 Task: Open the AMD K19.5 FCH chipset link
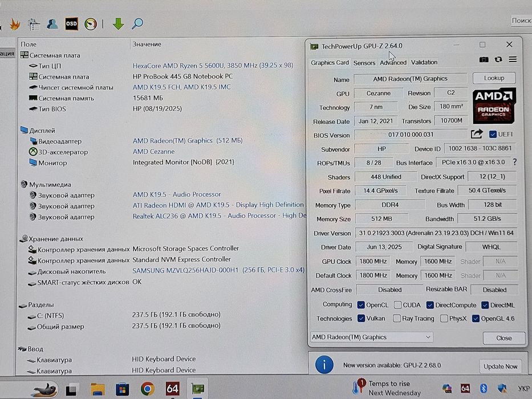click(181, 87)
